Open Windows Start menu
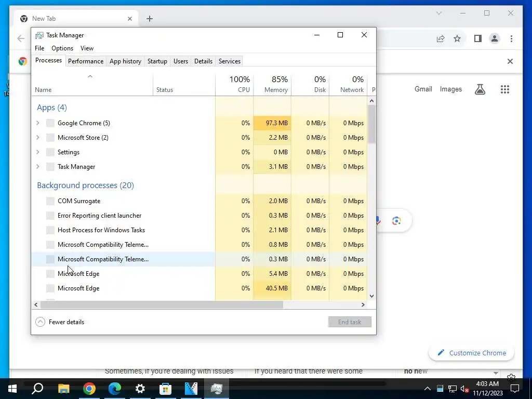The width and height of the screenshot is (532, 399). point(12,389)
